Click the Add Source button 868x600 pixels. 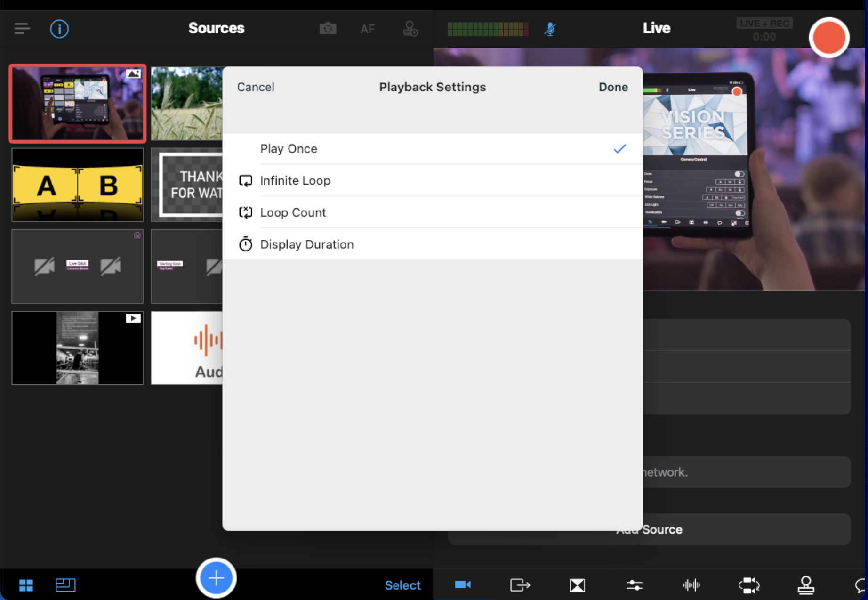pos(649,530)
